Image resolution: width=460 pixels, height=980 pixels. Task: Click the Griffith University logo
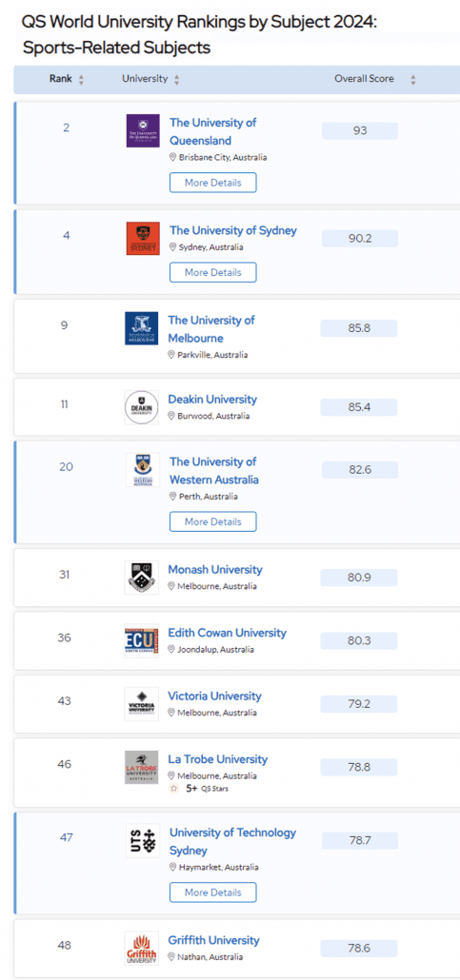coord(142,948)
